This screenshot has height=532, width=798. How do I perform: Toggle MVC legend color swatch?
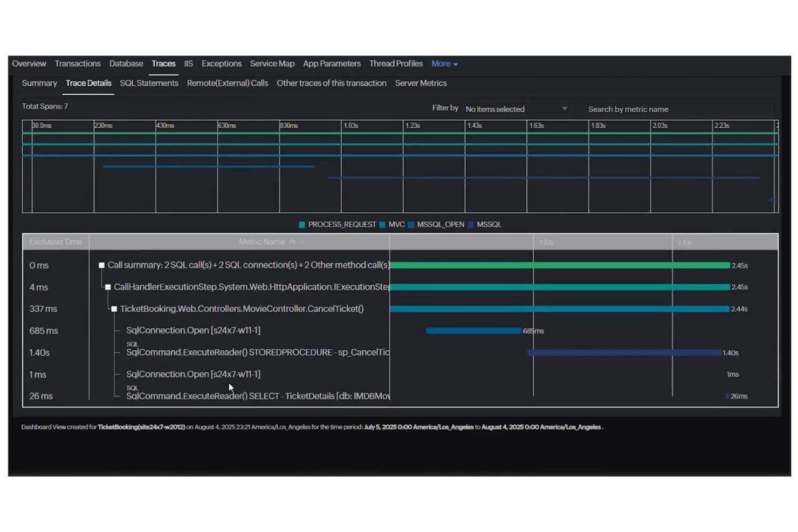pos(382,225)
